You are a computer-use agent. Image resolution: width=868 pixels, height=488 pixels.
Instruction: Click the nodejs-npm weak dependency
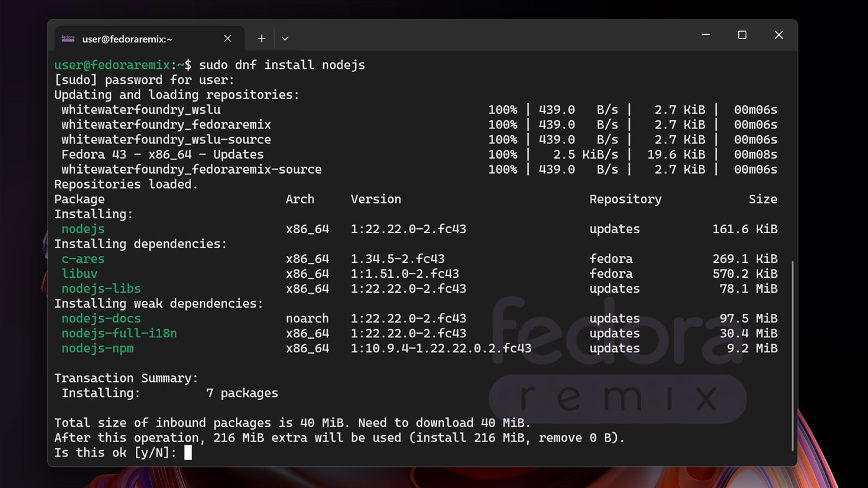point(97,348)
